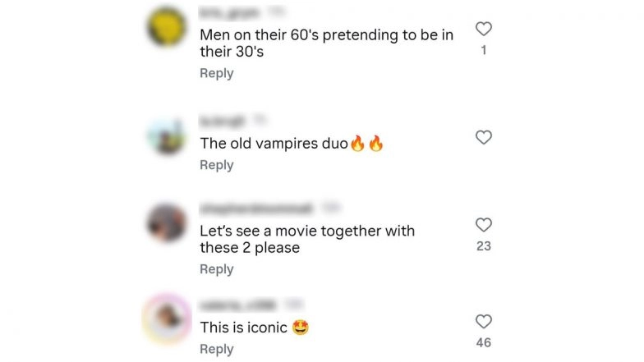
Task: Open yellow avatar of the "60's" commenter
Action: [167, 26]
